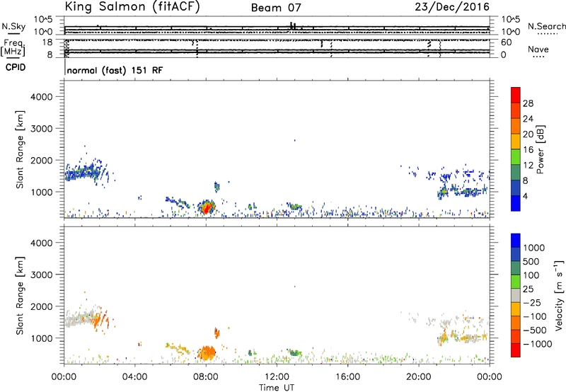The image size is (566, 392).
Task: Click the '10^5' label on right of noise panel
Action: point(511,20)
